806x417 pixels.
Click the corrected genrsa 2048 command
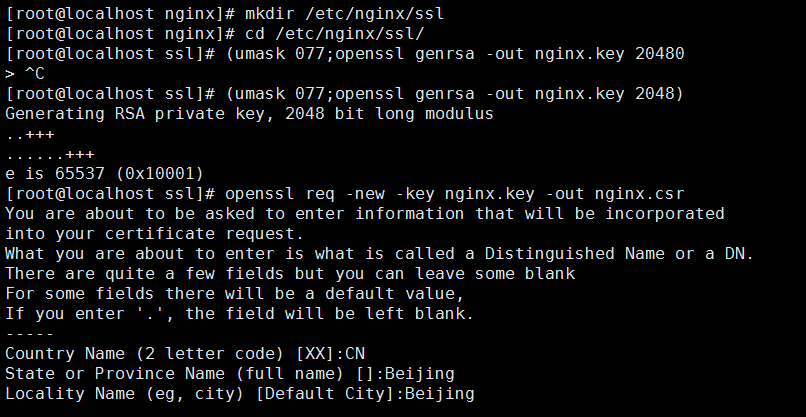[x=454, y=94]
